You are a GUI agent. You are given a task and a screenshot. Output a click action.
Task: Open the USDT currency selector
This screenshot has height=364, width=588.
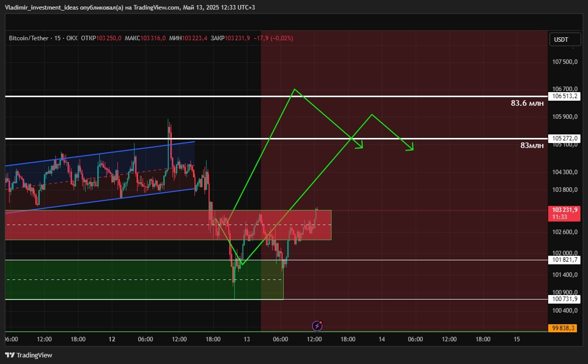click(565, 40)
